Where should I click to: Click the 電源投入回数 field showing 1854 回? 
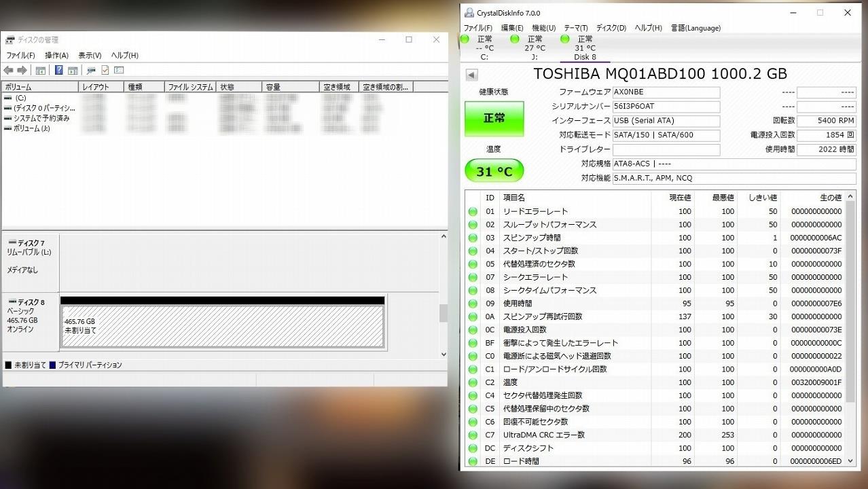coord(826,135)
